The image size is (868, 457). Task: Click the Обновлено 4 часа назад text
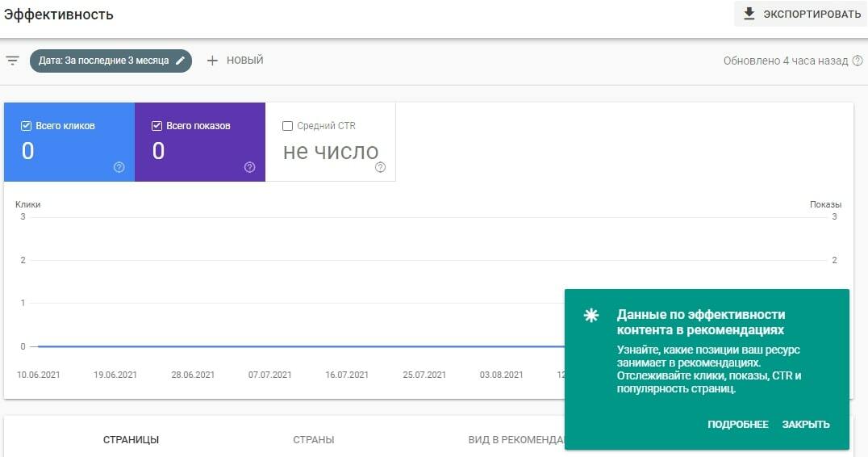786,61
